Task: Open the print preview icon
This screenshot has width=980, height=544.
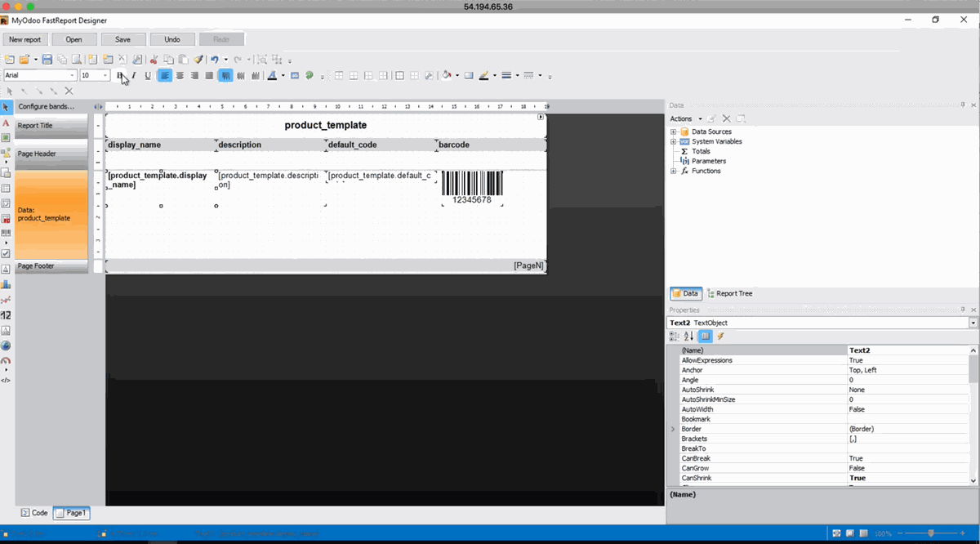Action: coord(76,59)
